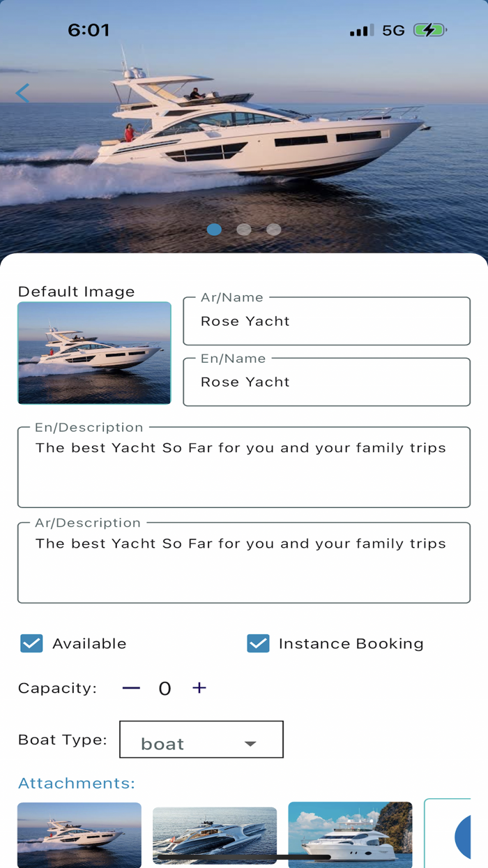This screenshot has width=488, height=868.
Task: Tap the minus icon to decrease Capacity
Action: [131, 688]
